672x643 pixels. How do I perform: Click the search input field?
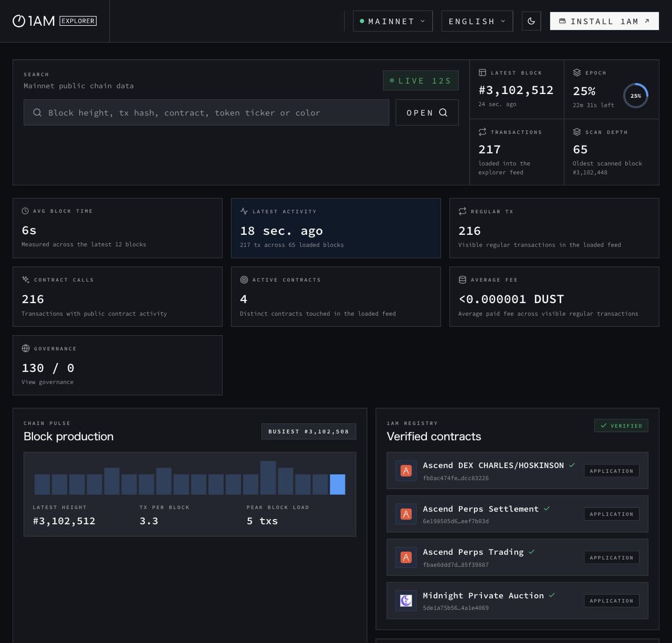[x=206, y=112]
